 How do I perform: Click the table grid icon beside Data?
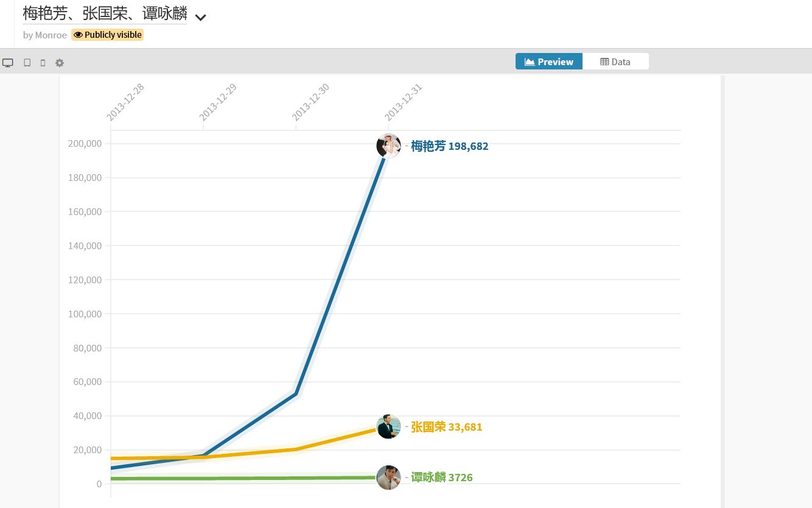(x=604, y=62)
